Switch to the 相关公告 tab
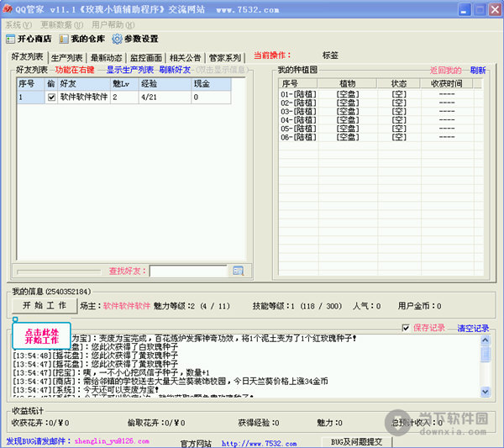 click(185, 58)
